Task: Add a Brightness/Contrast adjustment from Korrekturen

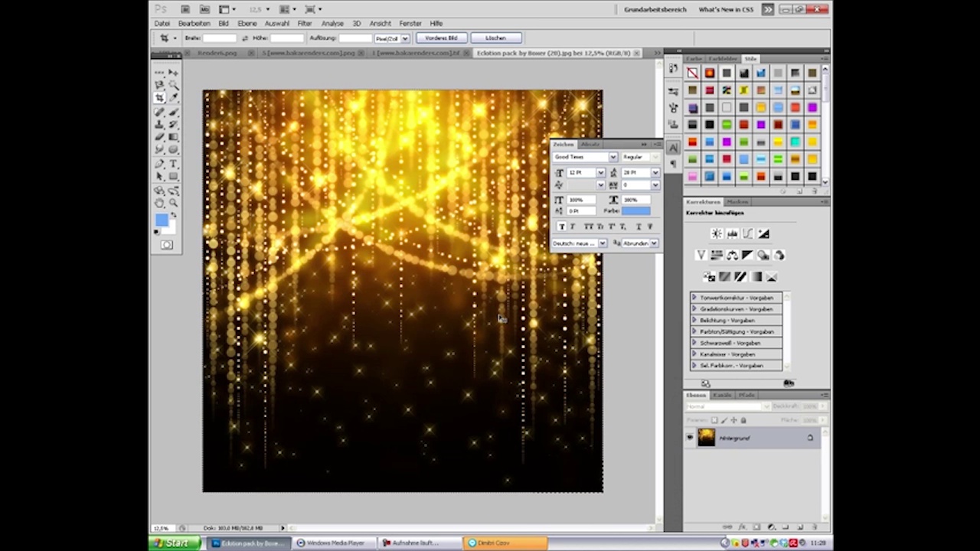Action: [717, 234]
